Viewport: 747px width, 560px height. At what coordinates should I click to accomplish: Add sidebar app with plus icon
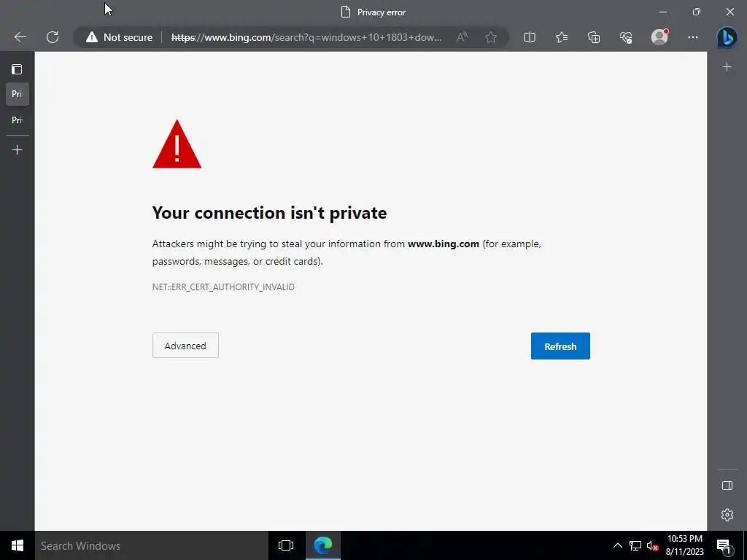[x=727, y=67]
